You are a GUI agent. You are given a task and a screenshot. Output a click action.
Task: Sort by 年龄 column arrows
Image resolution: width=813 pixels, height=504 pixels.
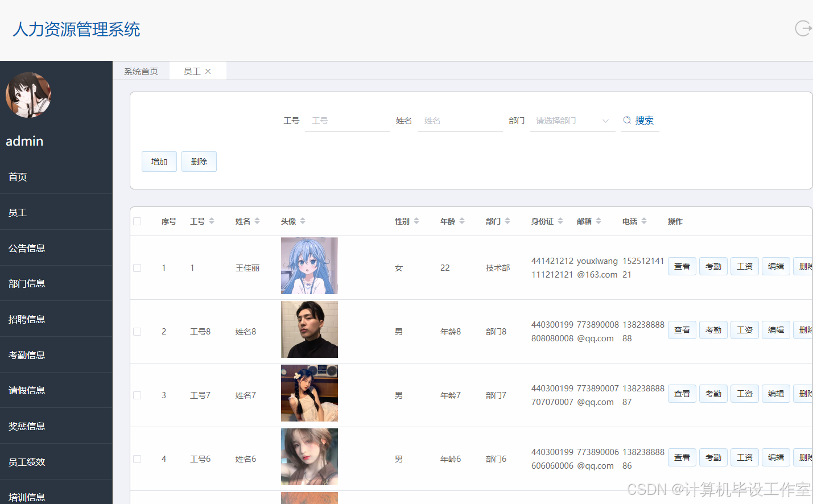click(462, 221)
